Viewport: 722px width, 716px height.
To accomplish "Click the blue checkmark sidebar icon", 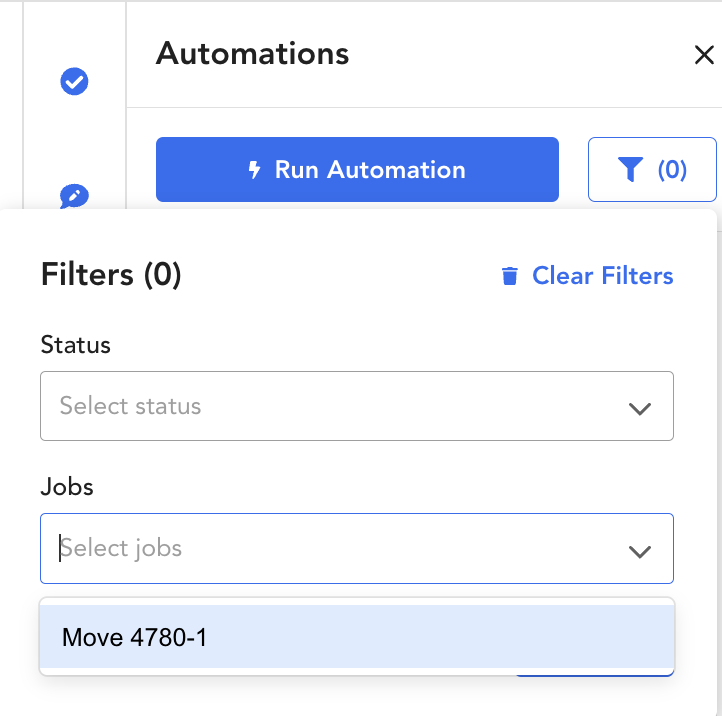I will coord(74,81).
